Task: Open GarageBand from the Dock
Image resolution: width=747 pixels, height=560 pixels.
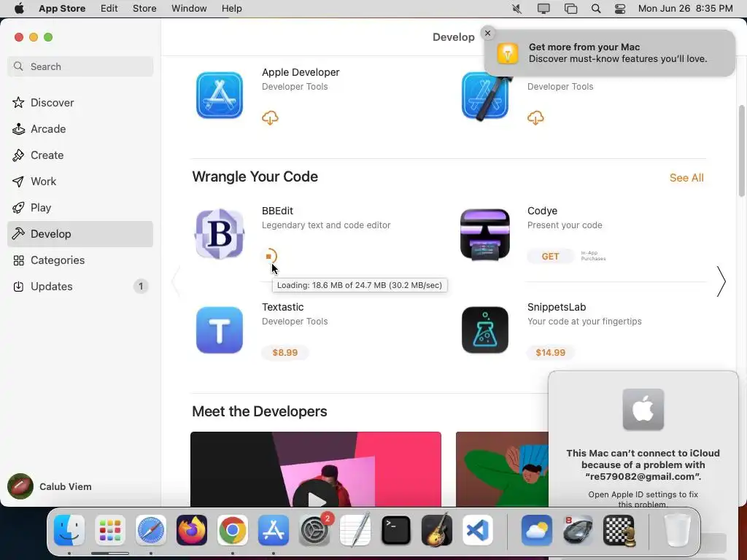Action: pyautogui.click(x=437, y=529)
